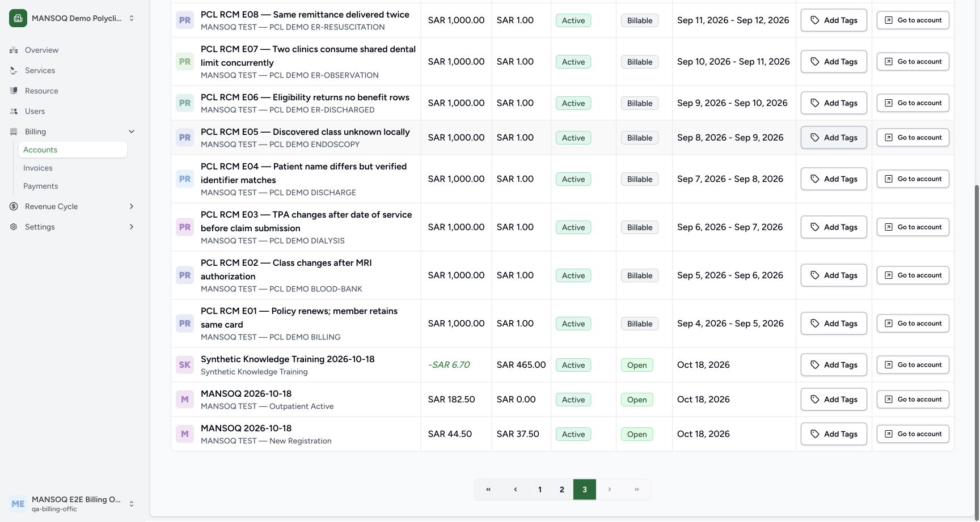Add Tags to PCL RCM E01 account
This screenshot has width=980, height=522.
tap(834, 324)
